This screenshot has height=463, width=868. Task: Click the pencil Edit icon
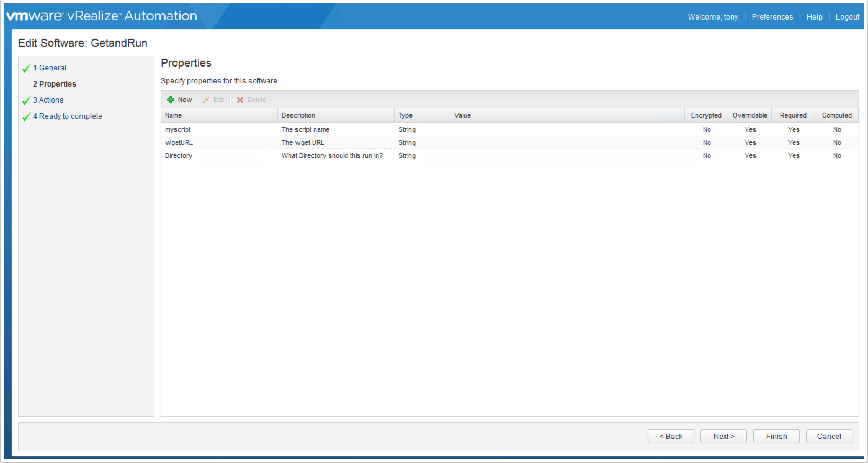click(206, 100)
